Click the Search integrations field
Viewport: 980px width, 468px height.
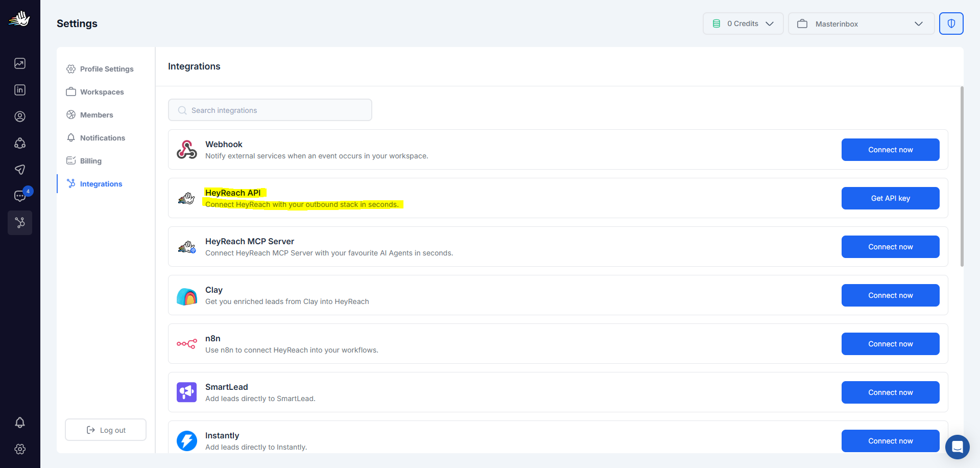[270, 110]
